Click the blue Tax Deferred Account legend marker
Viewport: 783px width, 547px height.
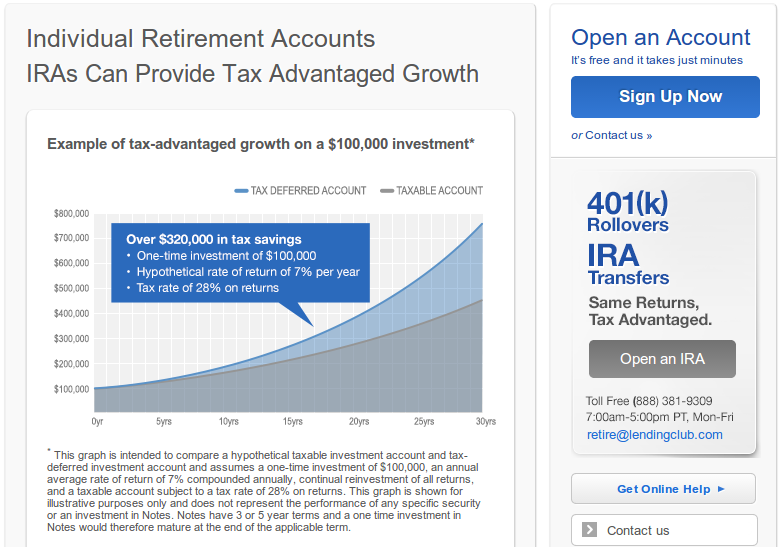[x=241, y=191]
